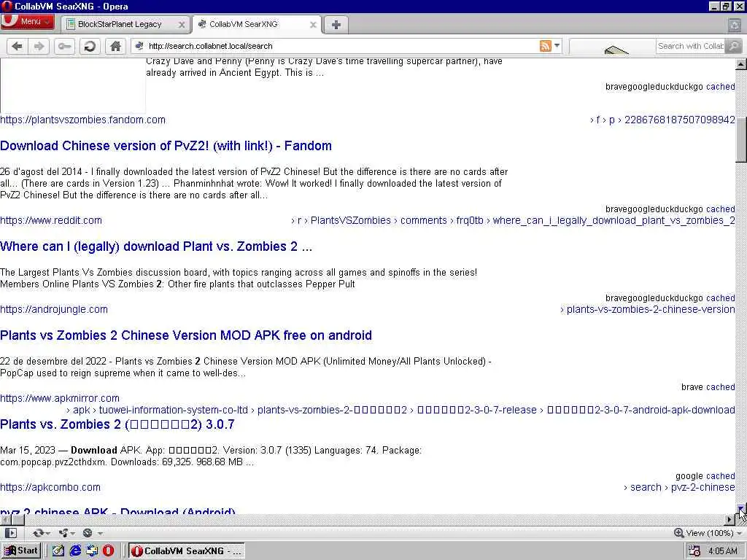Launch the notepad-style quick launch icon
The image size is (747, 560).
(58, 551)
